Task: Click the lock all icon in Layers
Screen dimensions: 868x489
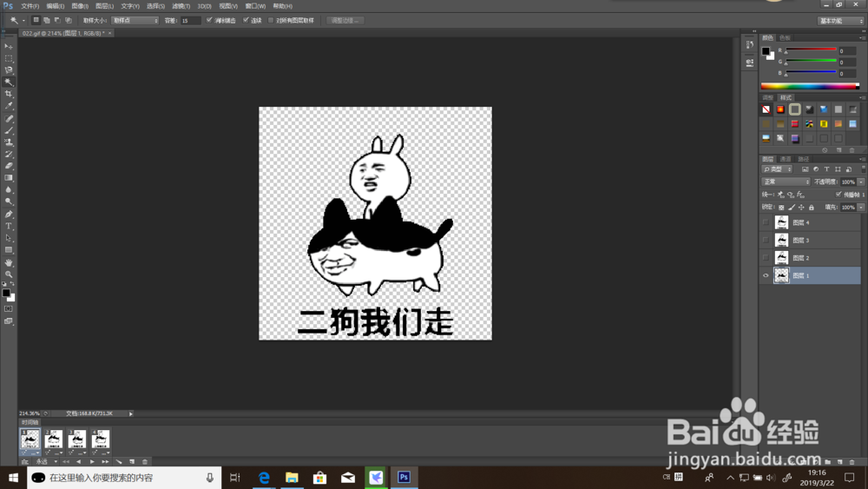Action: (x=812, y=207)
